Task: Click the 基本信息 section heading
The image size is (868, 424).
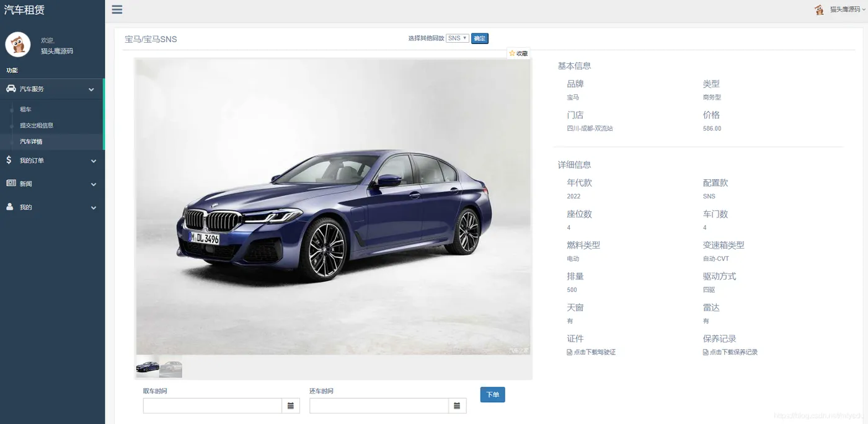Action: click(574, 66)
